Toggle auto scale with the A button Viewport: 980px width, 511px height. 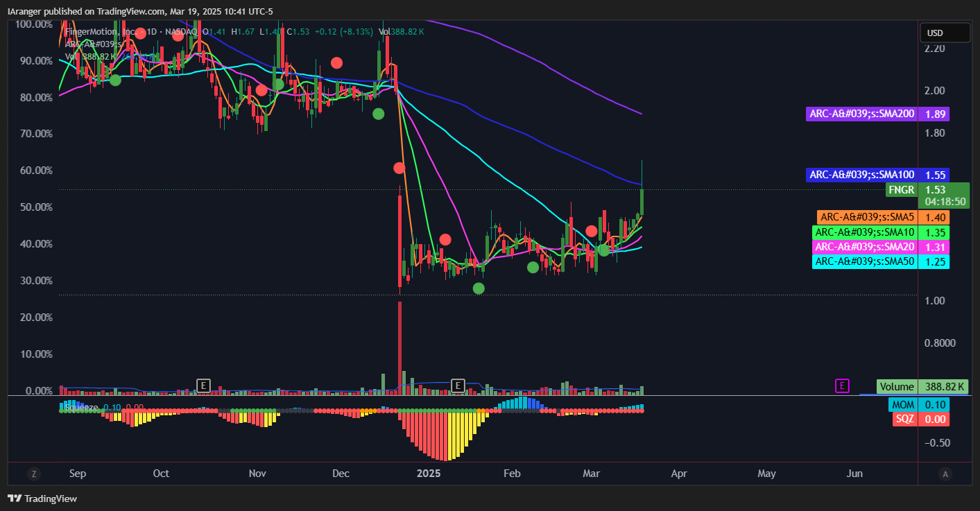944,474
